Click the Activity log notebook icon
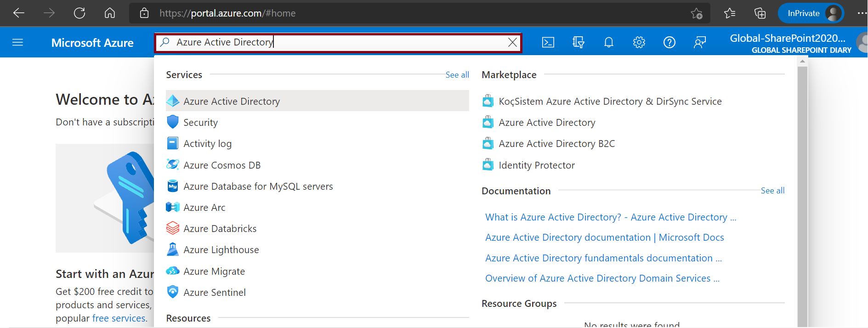The image size is (868, 328). (x=173, y=143)
